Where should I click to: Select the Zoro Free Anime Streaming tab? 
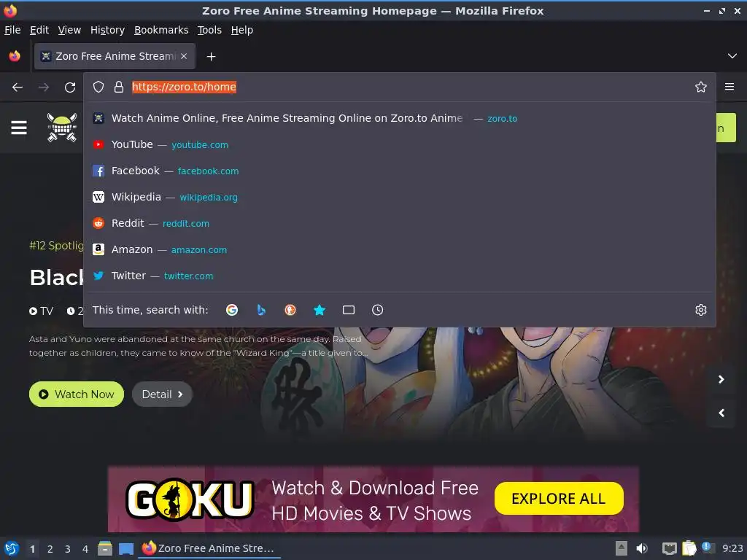[115, 56]
